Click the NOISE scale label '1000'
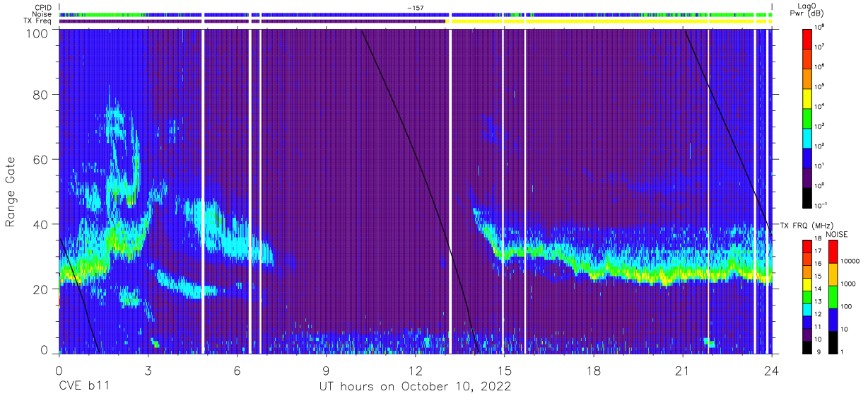 point(848,284)
